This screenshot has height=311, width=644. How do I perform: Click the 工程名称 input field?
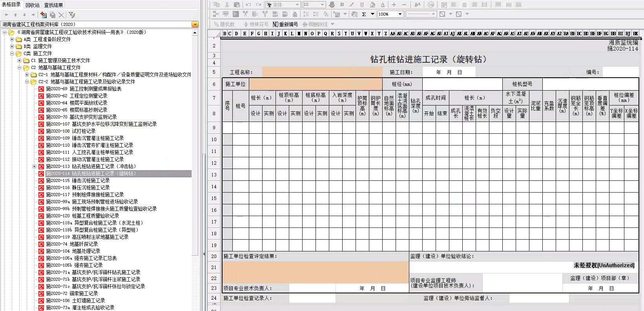tap(322, 72)
